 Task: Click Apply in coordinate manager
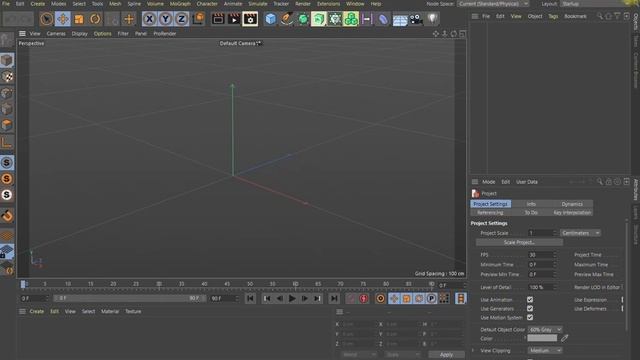click(x=446, y=354)
